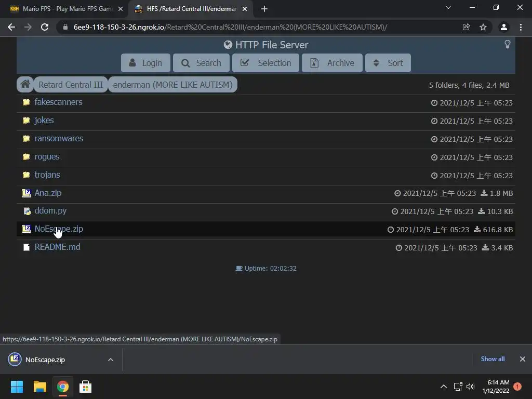This screenshot has height=399, width=532.
Task: Click the ransomwares folder icon
Action: coord(26,138)
